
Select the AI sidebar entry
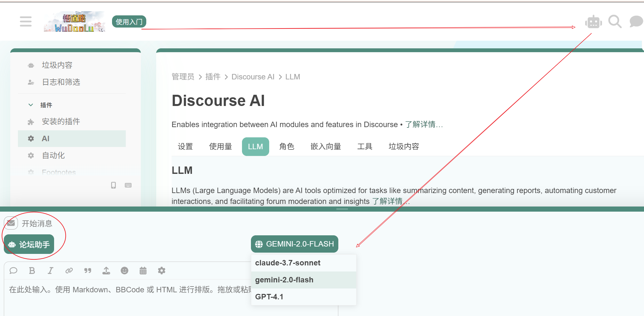click(x=72, y=138)
